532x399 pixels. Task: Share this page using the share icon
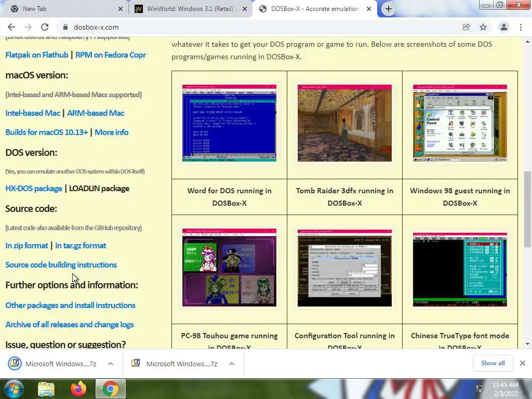coord(466,27)
